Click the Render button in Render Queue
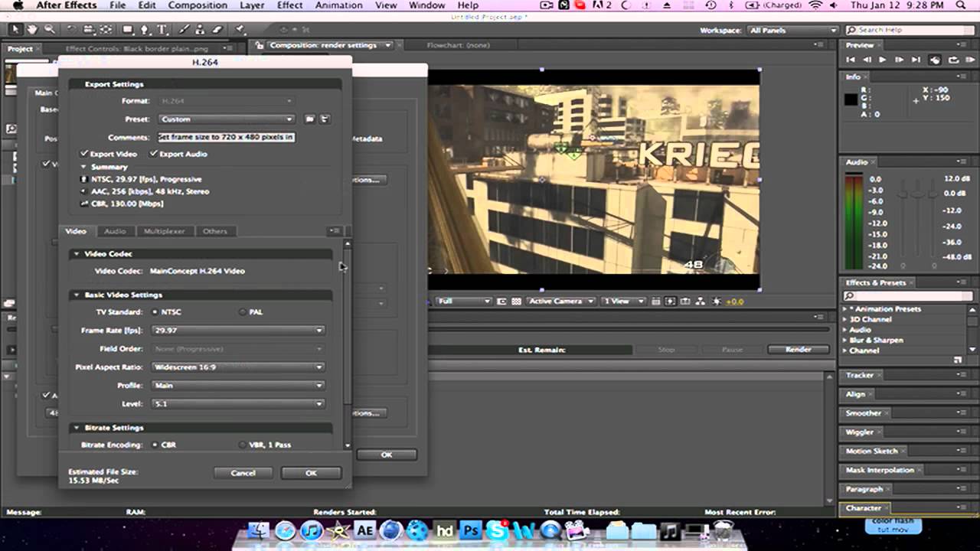The height and width of the screenshot is (551, 980). coord(799,349)
